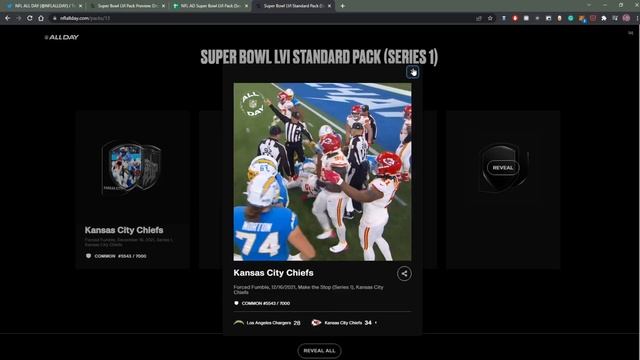Close the Super Bowl LVI Standard Pack tab
Screen dimensions: 640x360
[x=329, y=6]
